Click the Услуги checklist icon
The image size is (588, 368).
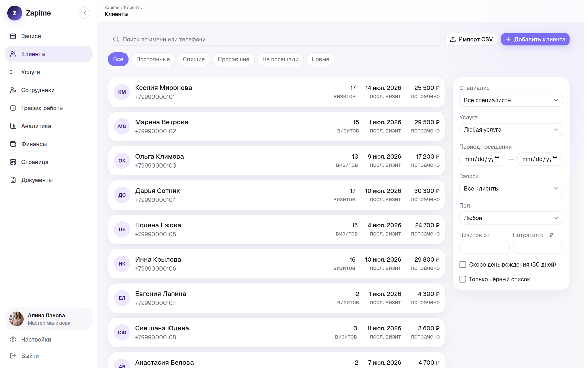13,72
